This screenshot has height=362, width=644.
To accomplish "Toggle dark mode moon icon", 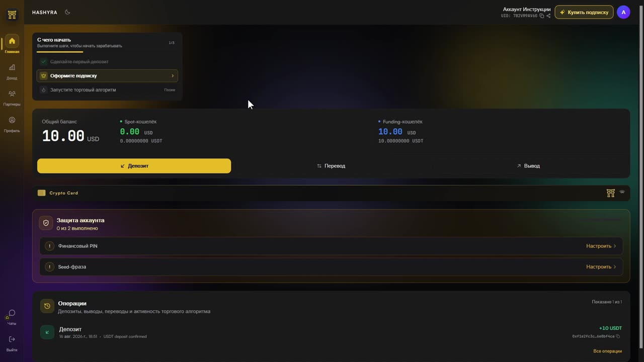I will (67, 12).
